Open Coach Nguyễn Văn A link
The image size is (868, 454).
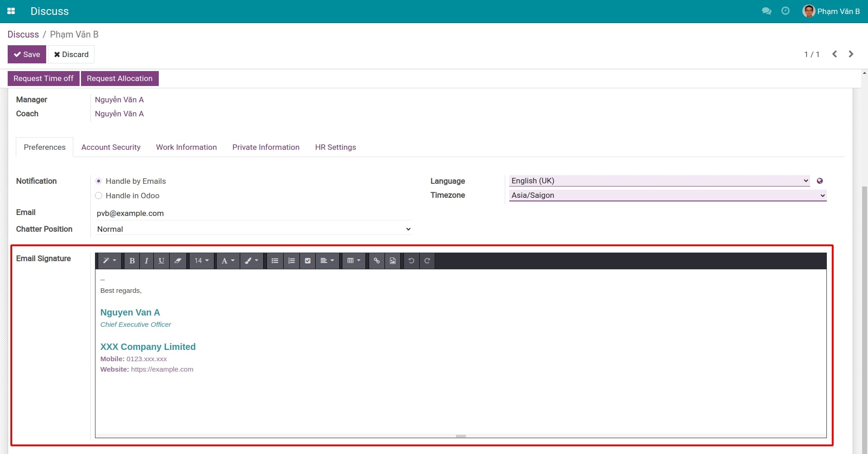point(119,114)
